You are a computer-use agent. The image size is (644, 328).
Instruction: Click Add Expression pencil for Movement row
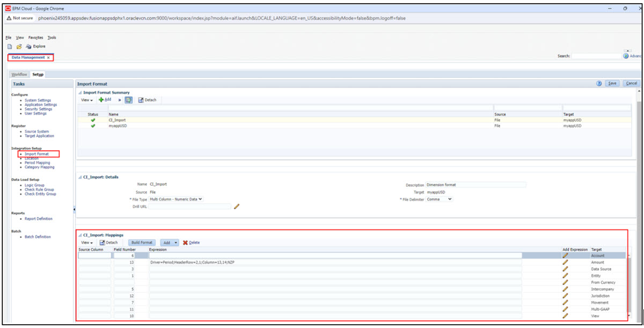click(x=565, y=303)
